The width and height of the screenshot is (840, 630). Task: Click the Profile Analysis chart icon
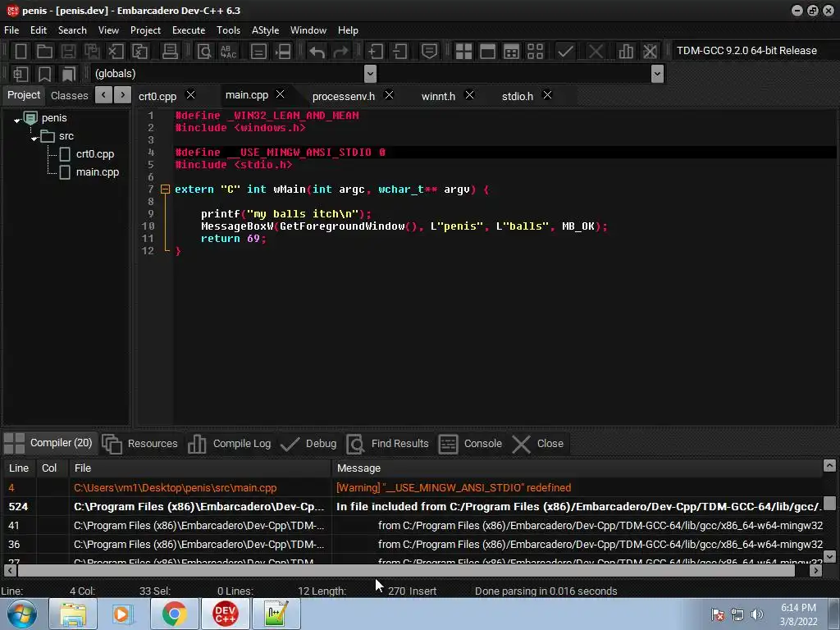[626, 52]
